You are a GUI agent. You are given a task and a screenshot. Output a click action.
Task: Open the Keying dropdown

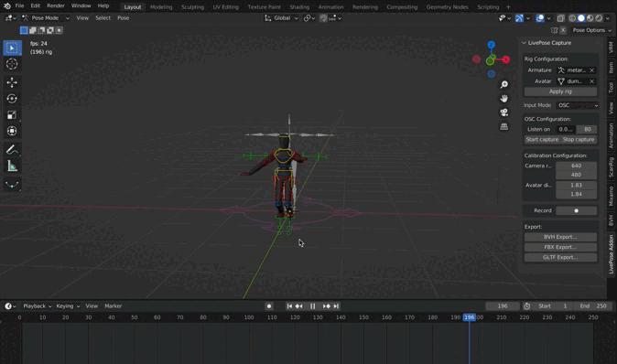point(68,306)
